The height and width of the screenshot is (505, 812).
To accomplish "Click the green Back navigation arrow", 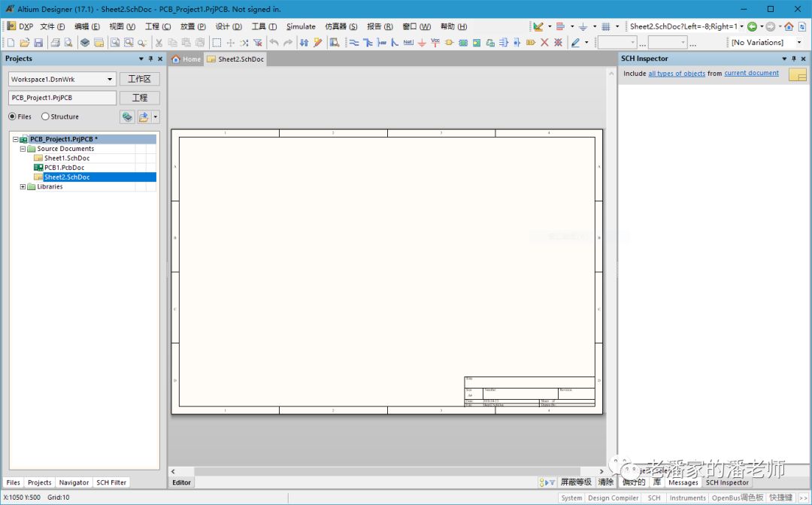I will 752,26.
